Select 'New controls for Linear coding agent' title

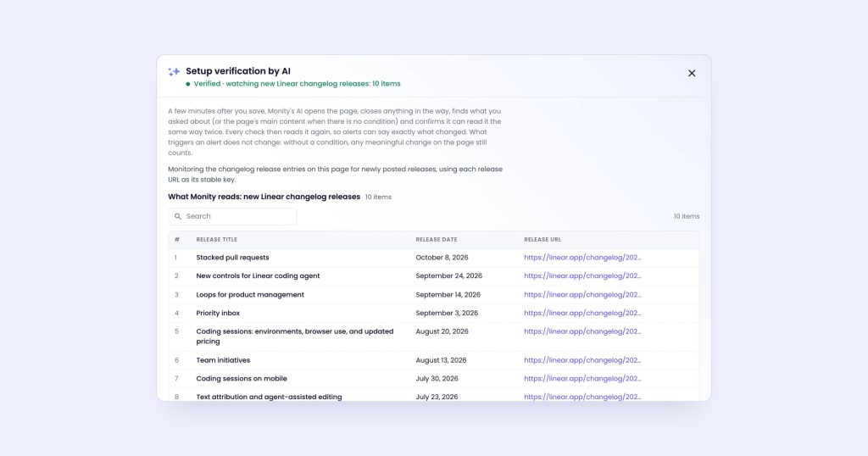click(x=258, y=275)
